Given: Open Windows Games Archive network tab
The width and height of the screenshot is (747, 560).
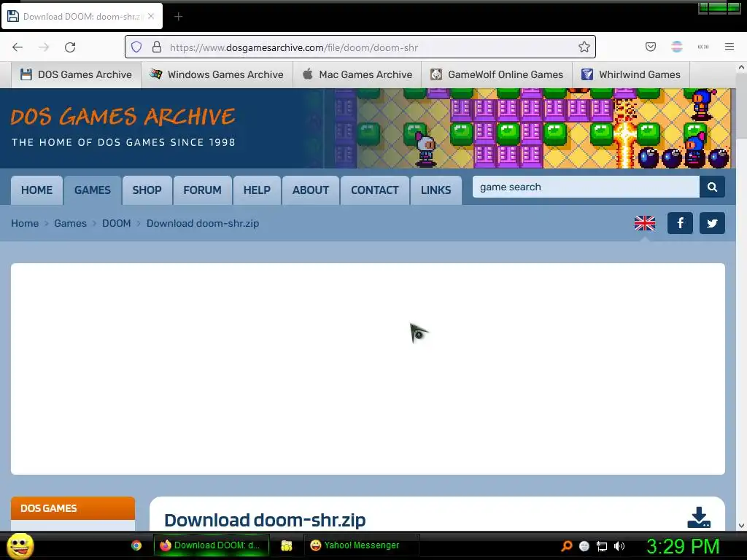Looking at the screenshot, I should pos(217,75).
